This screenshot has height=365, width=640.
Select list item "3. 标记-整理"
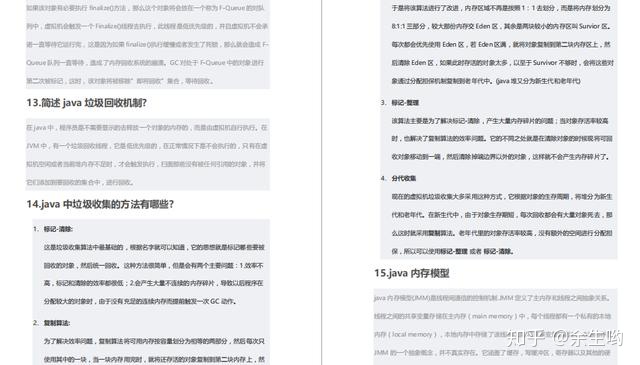[x=400, y=102]
